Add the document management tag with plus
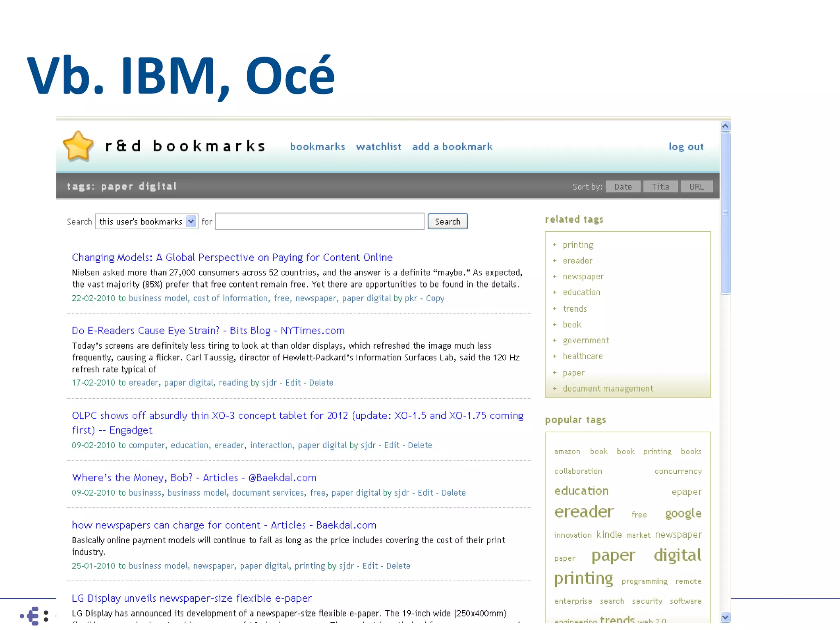This screenshot has width=840, height=630. coord(555,389)
